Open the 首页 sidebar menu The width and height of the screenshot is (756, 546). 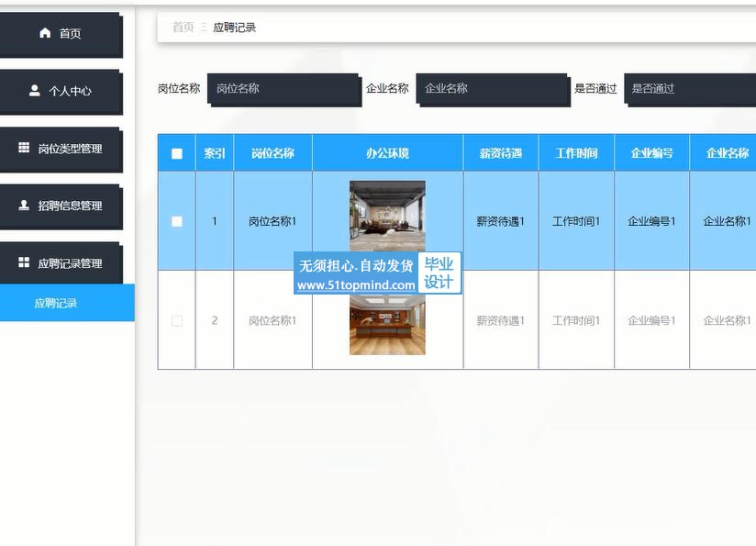click(60, 34)
